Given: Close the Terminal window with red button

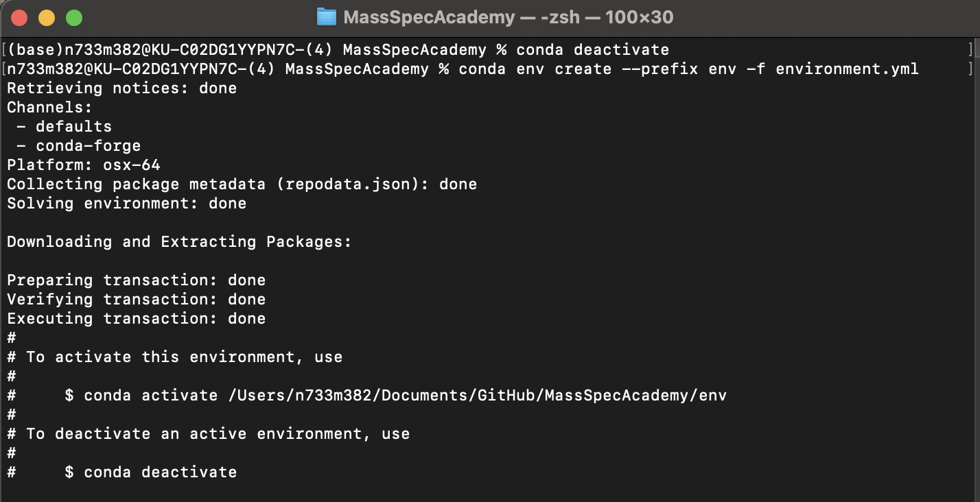Looking at the screenshot, I should coord(19,18).
